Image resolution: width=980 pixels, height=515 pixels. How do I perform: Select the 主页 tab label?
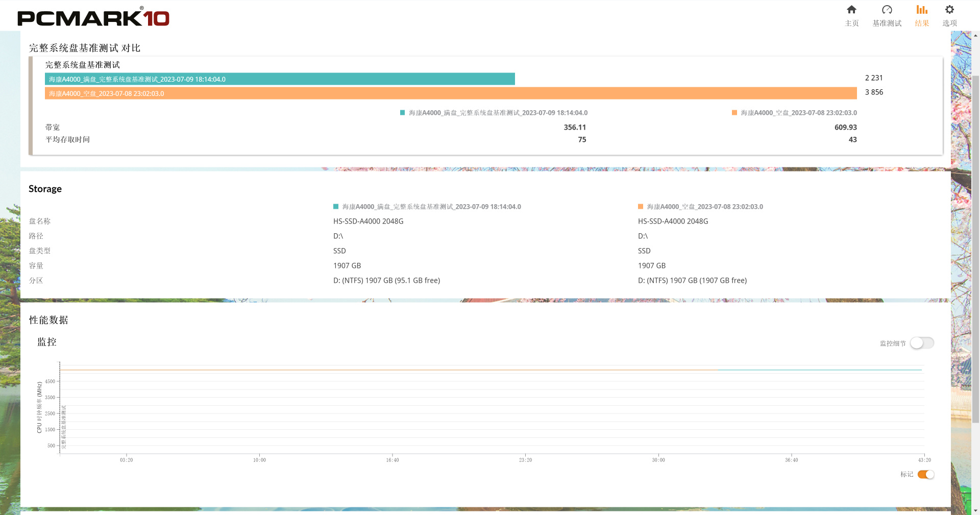tap(852, 23)
